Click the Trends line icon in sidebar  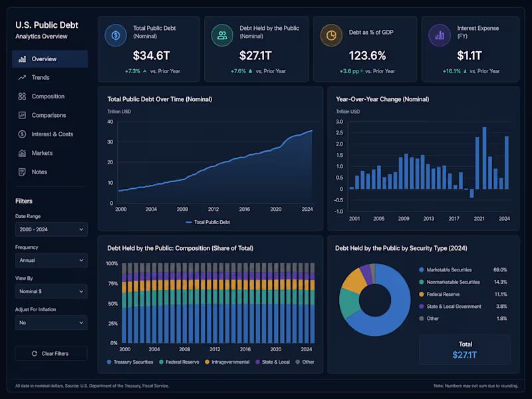coord(22,78)
